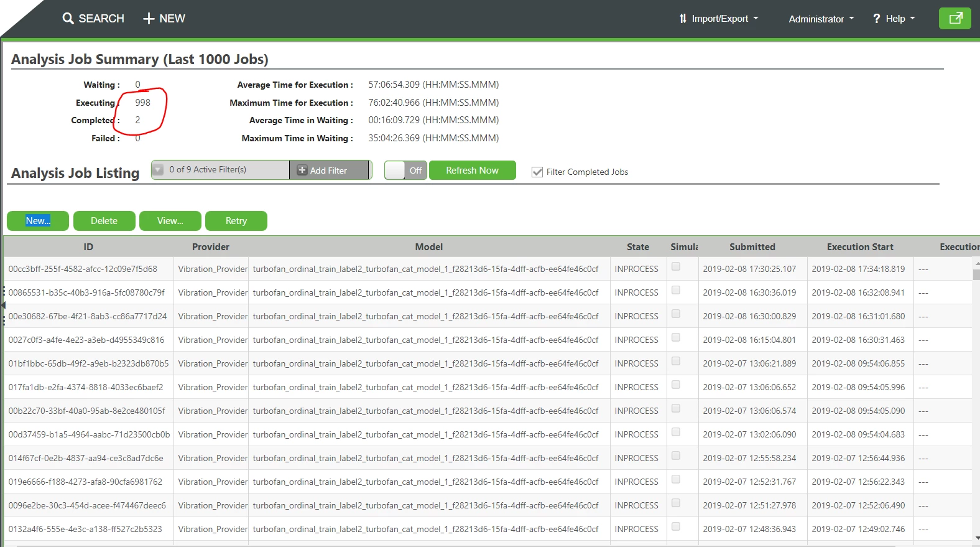
Task: Click the View... button
Action: pos(170,221)
